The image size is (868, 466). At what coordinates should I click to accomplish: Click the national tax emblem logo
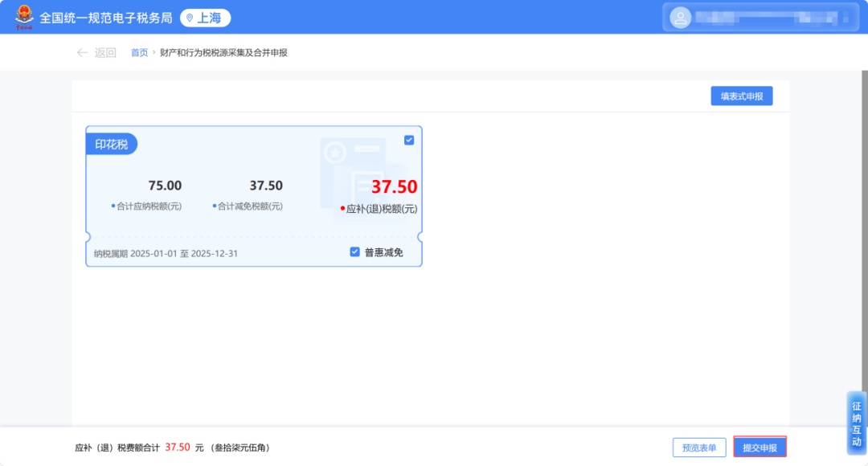coord(24,17)
